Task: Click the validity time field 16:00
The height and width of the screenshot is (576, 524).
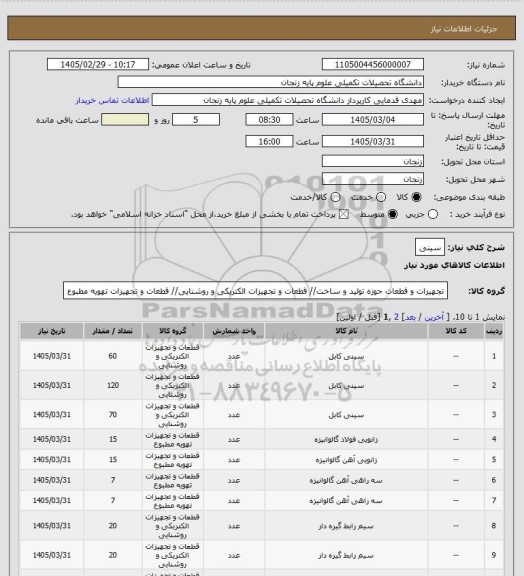Action: click(269, 141)
